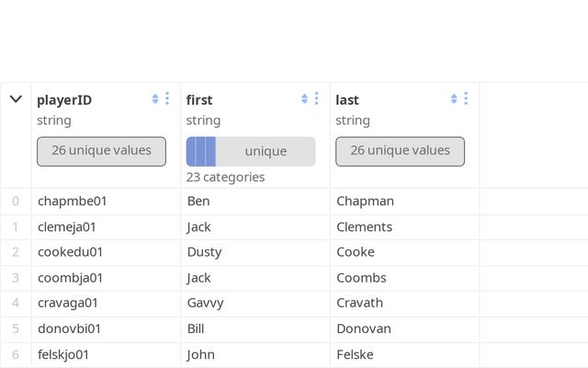Collapse column summary with chevron
Screen dimensions: 588x368
click(16, 99)
